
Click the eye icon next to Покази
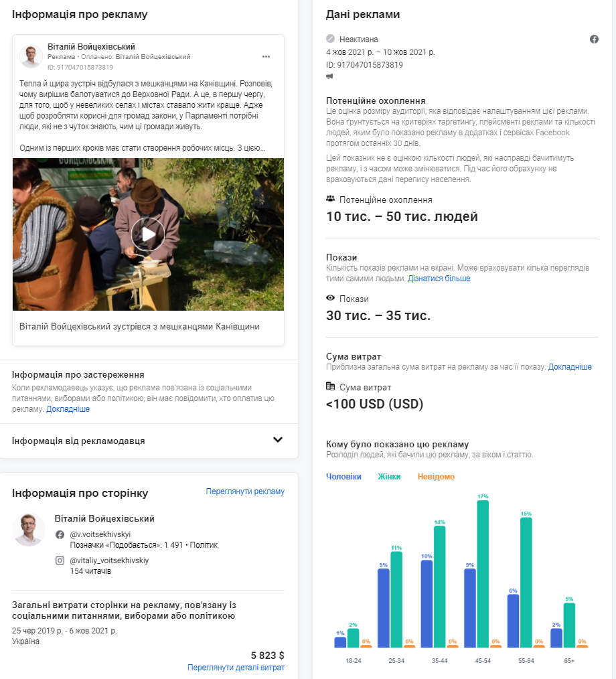pyautogui.click(x=330, y=298)
